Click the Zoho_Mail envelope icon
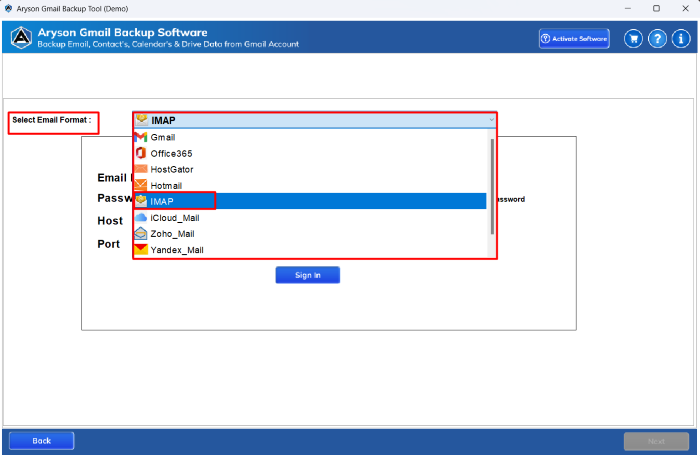The width and height of the screenshot is (700, 456). tap(141, 234)
